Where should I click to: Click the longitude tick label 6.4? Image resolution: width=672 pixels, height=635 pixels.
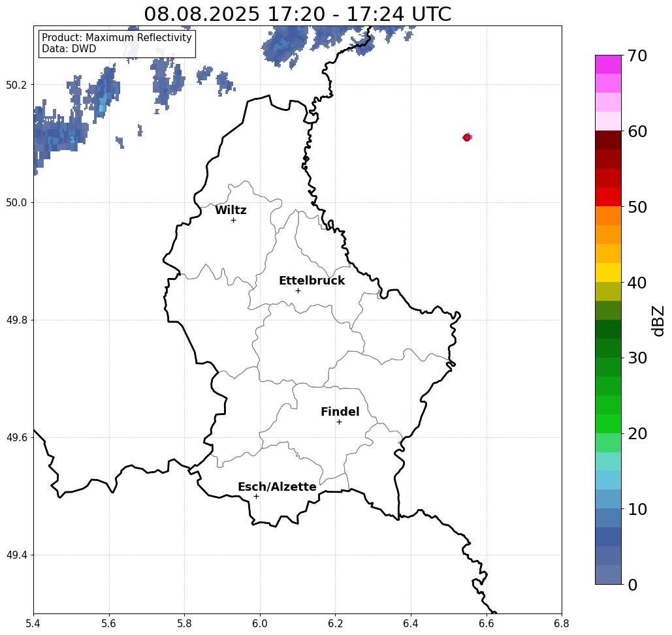click(x=411, y=624)
